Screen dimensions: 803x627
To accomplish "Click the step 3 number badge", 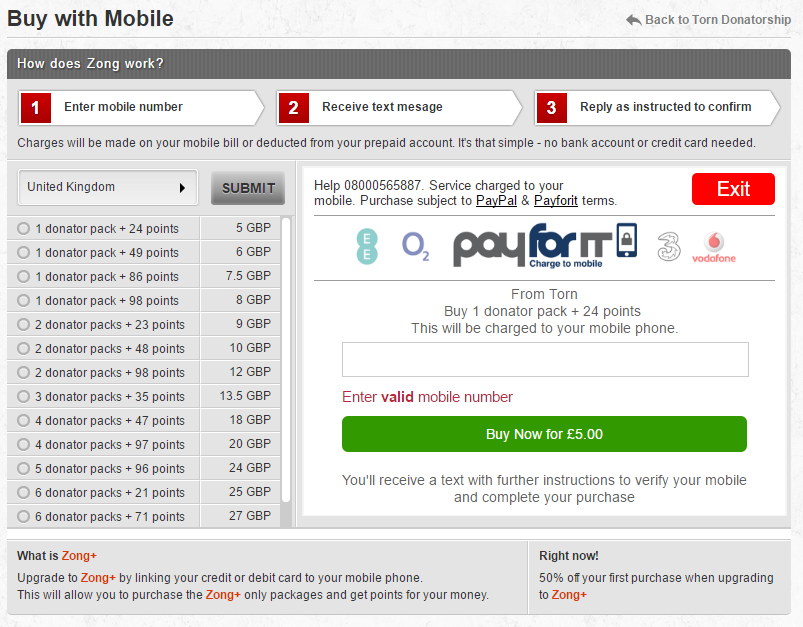I will 552,108.
